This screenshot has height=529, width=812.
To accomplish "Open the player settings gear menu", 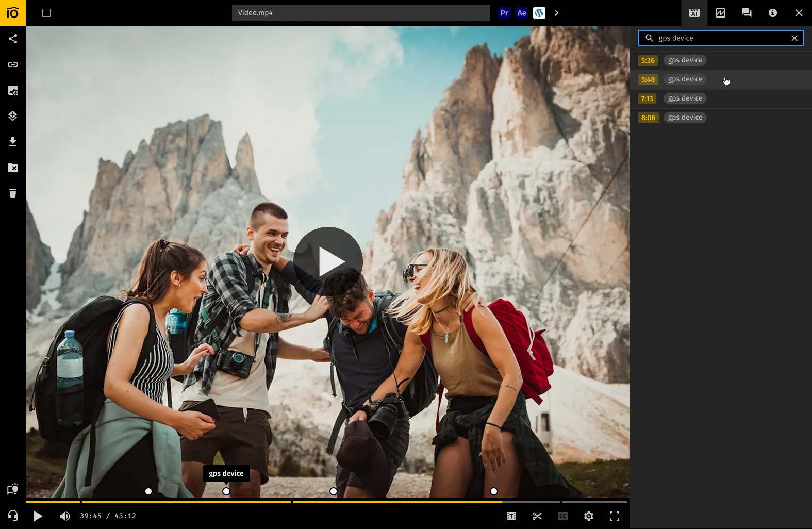I will point(589,516).
